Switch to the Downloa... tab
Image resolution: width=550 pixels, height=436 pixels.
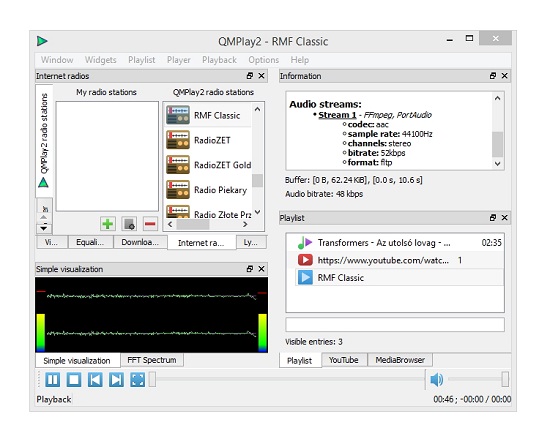140,242
